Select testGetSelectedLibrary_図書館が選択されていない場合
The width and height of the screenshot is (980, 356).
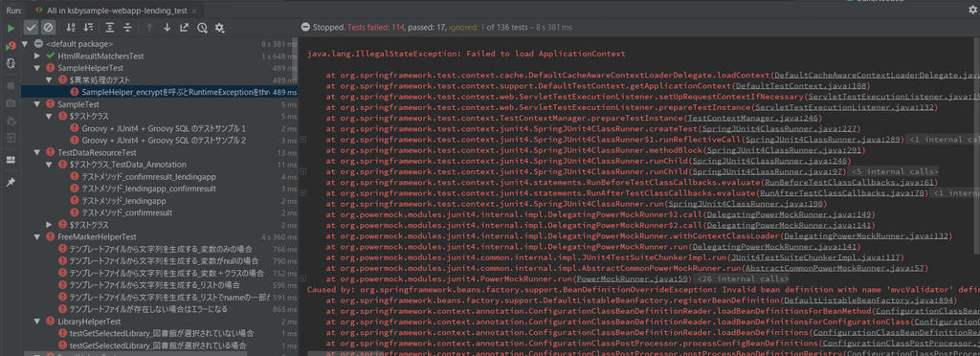click(159, 333)
